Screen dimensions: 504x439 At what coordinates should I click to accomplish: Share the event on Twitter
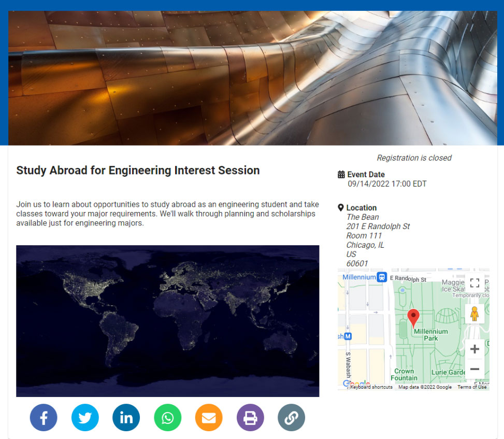(85, 417)
